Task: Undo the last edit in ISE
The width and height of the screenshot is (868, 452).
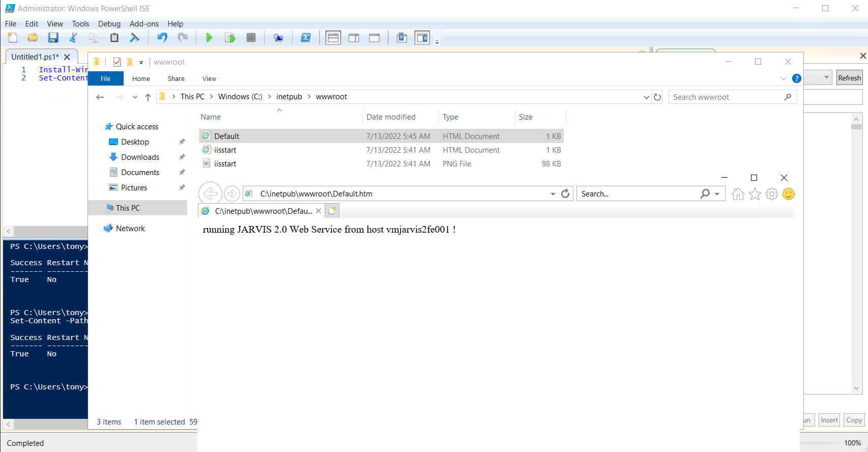Action: [x=162, y=38]
